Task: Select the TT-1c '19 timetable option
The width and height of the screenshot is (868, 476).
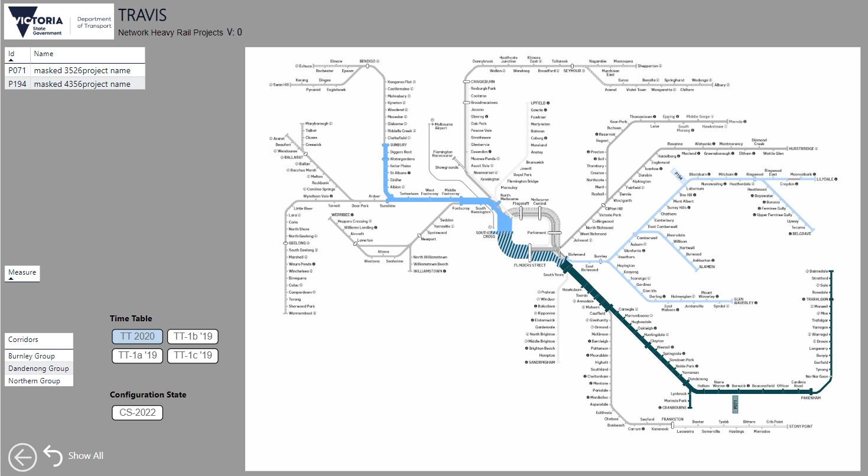Action: pyautogui.click(x=193, y=356)
